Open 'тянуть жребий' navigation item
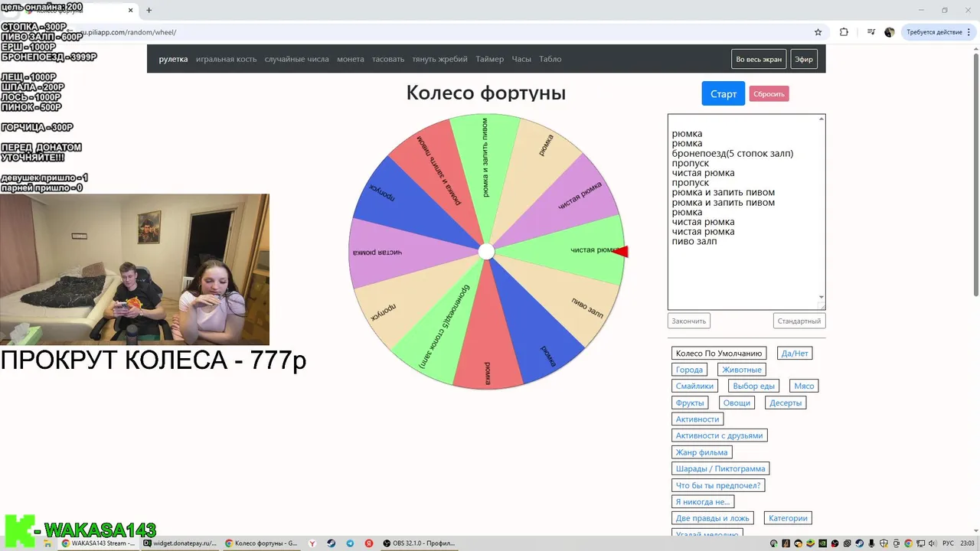This screenshot has height=551, width=980. 439,59
